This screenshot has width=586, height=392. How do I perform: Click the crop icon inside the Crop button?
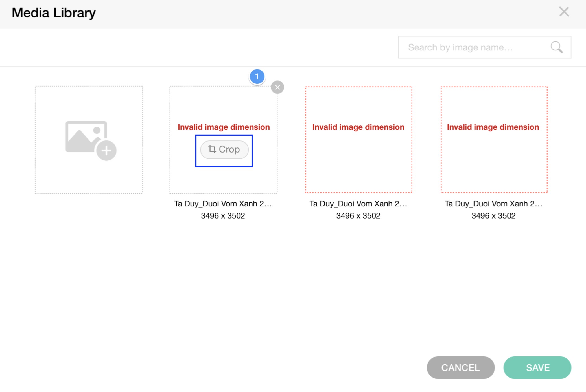pos(212,149)
